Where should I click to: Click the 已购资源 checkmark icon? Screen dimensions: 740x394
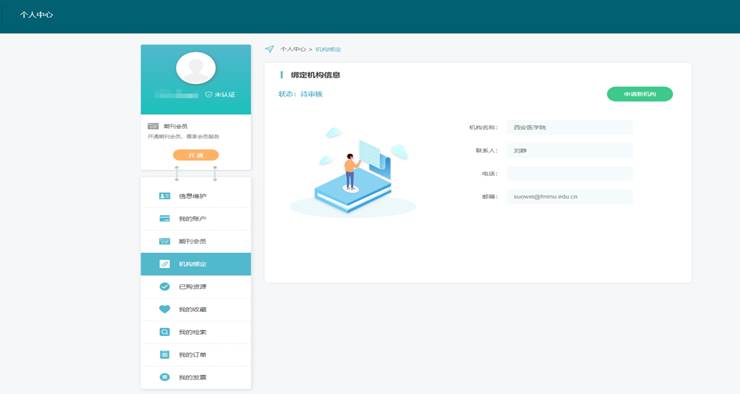(x=164, y=286)
